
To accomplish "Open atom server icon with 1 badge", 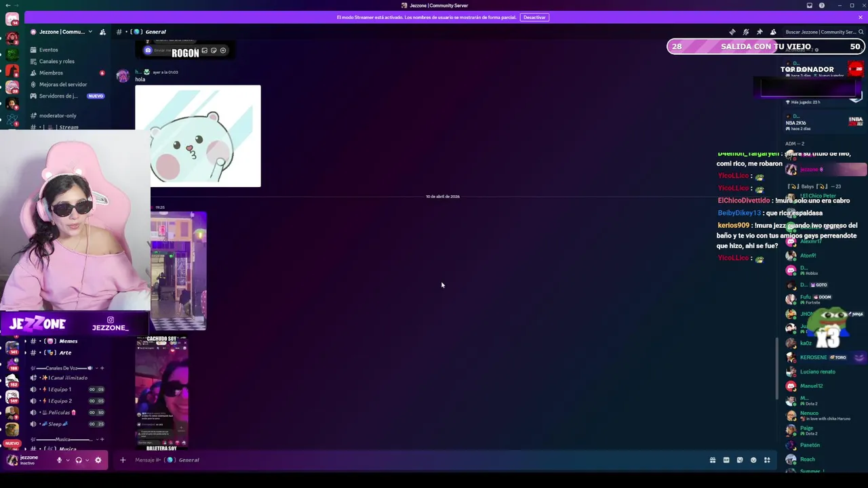I will point(12,121).
